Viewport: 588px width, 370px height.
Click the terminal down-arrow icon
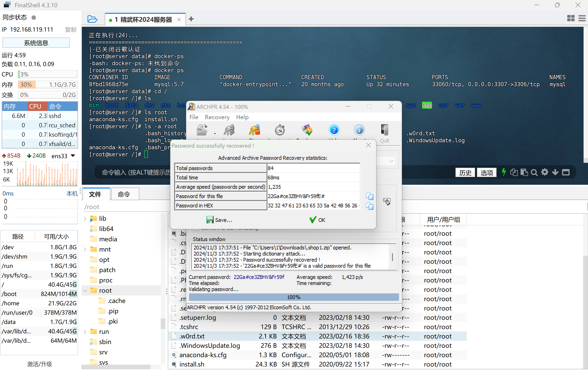pos(555,172)
